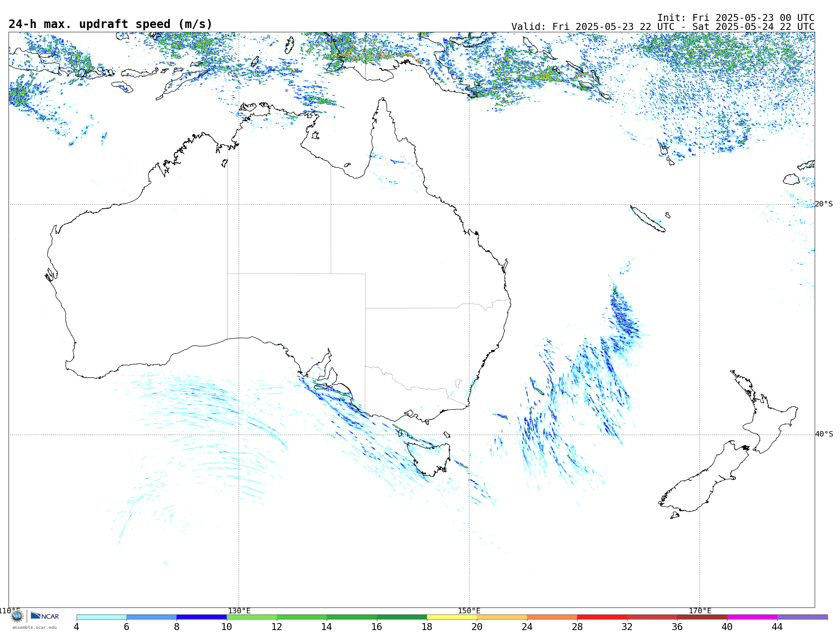Choose the orange 24–28 colorbar segment
The width and height of the screenshot is (840, 632).
(x=552, y=617)
